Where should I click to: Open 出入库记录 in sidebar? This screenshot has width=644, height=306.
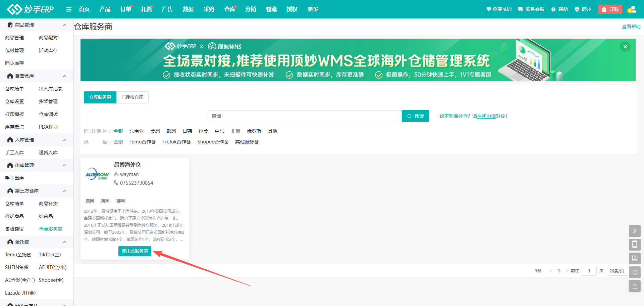(x=51, y=89)
